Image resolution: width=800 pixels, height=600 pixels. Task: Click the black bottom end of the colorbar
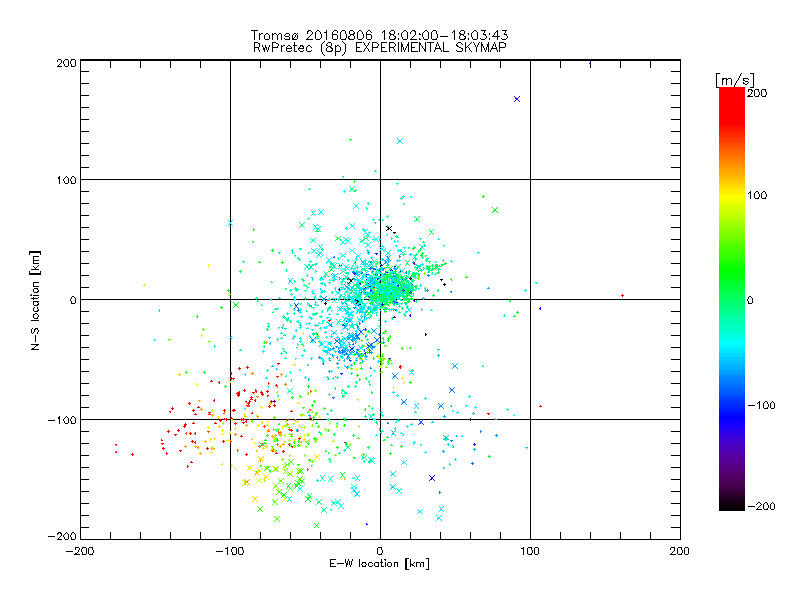pos(732,505)
